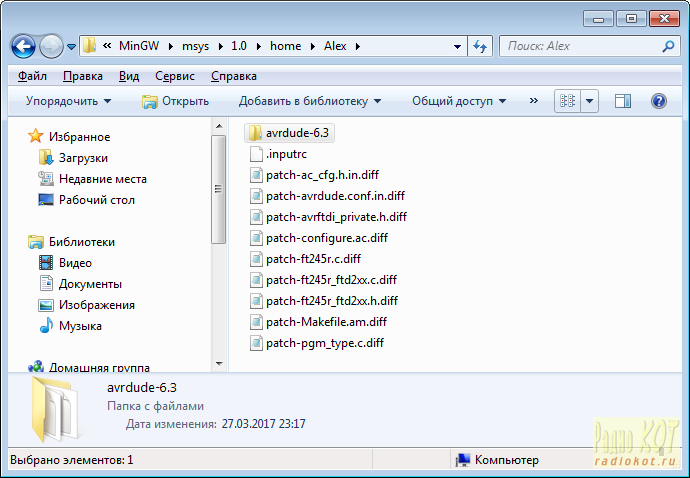Click the refresh button beside address bar

click(x=479, y=46)
